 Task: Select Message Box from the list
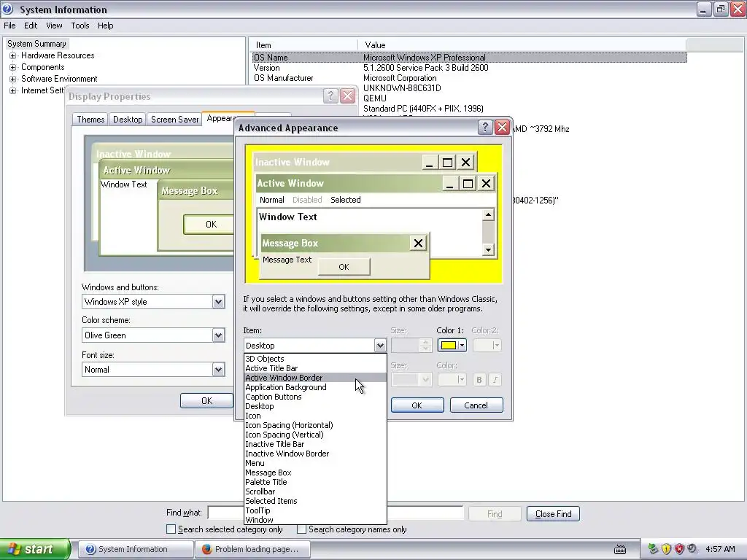315,472
